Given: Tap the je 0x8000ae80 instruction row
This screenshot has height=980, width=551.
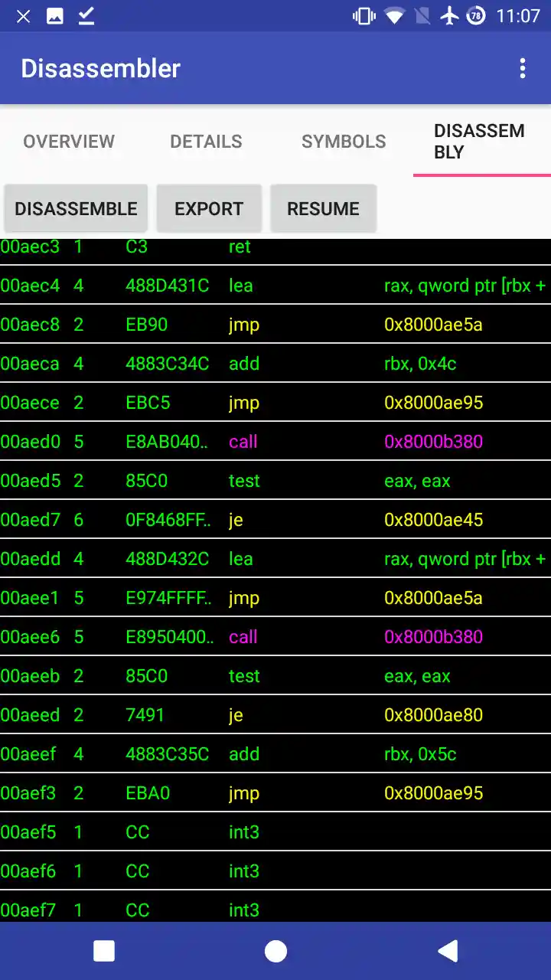Looking at the screenshot, I should pyautogui.click(x=275, y=715).
